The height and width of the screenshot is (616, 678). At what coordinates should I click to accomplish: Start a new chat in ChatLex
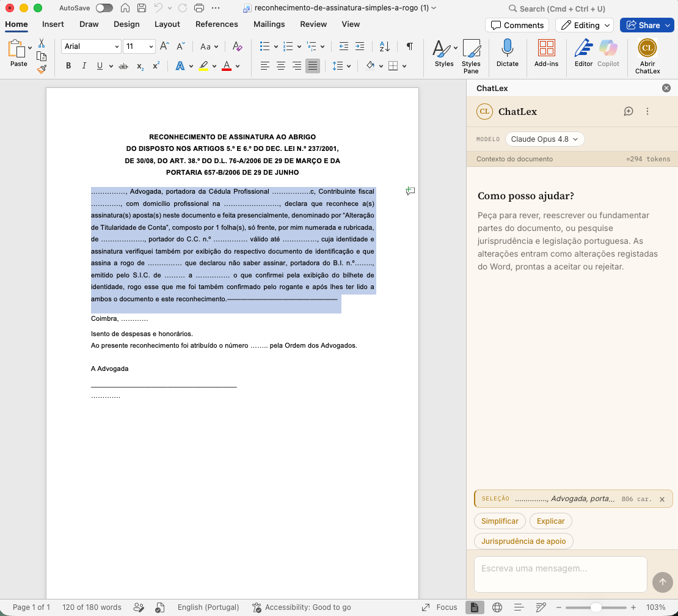tap(629, 112)
